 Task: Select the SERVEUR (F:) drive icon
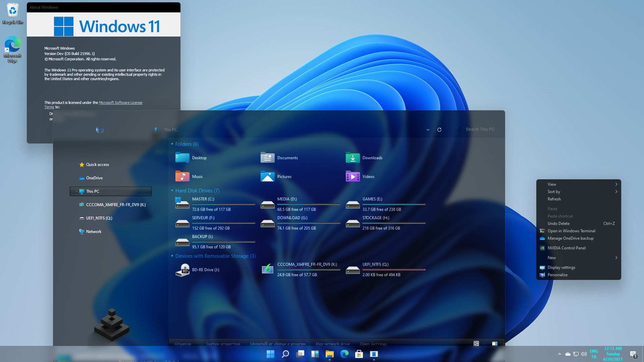coord(182,223)
